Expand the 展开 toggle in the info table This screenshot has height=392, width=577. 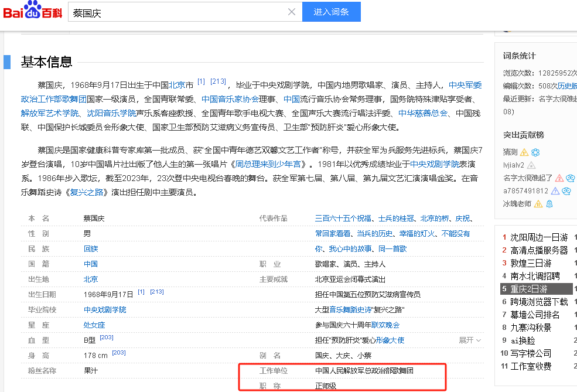pyautogui.click(x=470, y=340)
